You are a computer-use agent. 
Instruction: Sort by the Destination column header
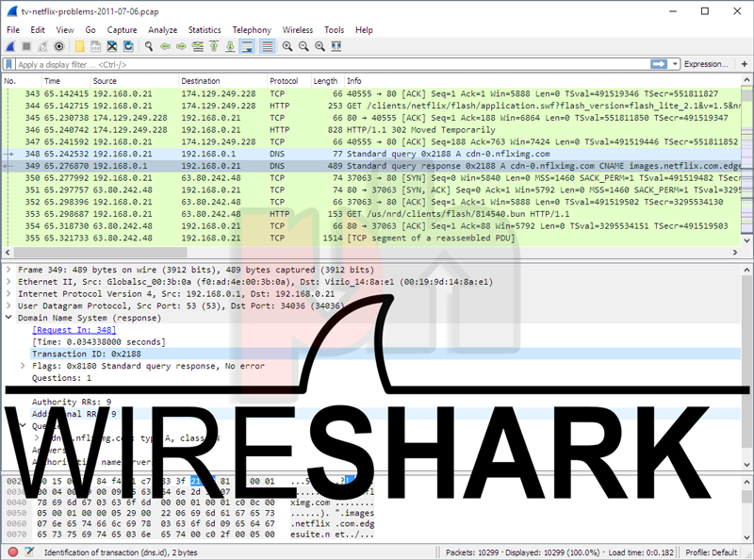(222, 81)
